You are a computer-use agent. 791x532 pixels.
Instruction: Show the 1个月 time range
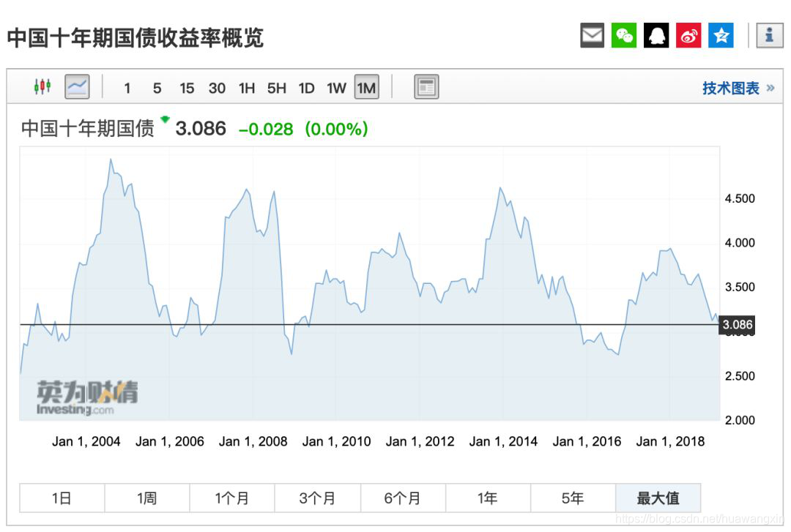point(232,498)
